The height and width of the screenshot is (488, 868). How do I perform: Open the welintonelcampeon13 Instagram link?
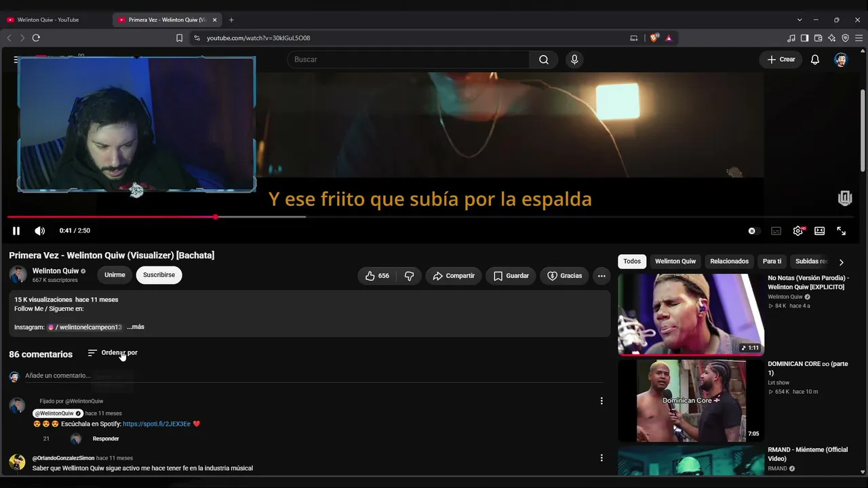coord(85,327)
